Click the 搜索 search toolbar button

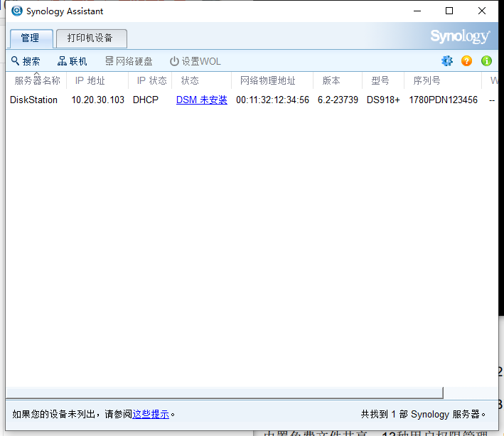coord(26,61)
